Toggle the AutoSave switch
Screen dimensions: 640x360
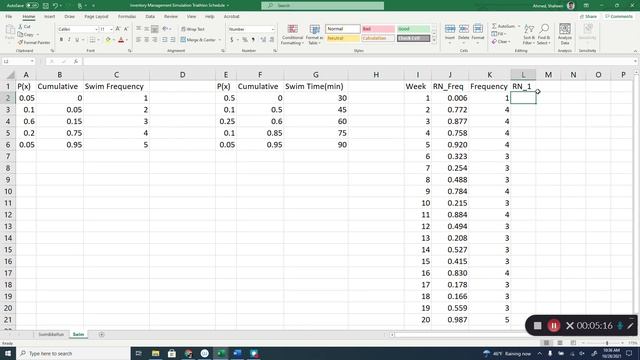tap(32, 6)
